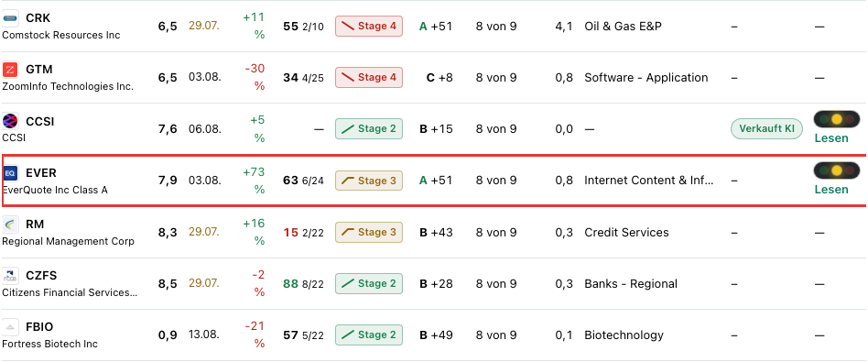Screen dimensions: 868x362
Task: Click the Fortress Biotech FBIO logo icon
Action: pyautogui.click(x=10, y=327)
